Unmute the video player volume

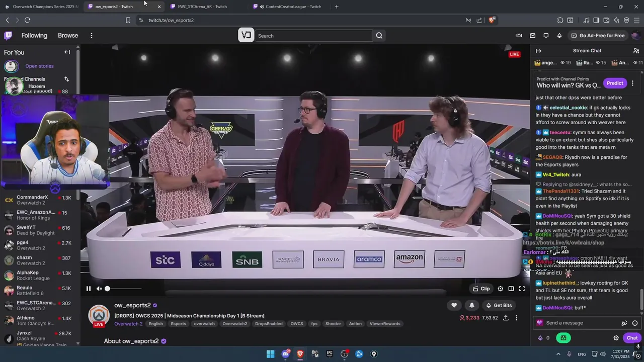[x=99, y=289]
